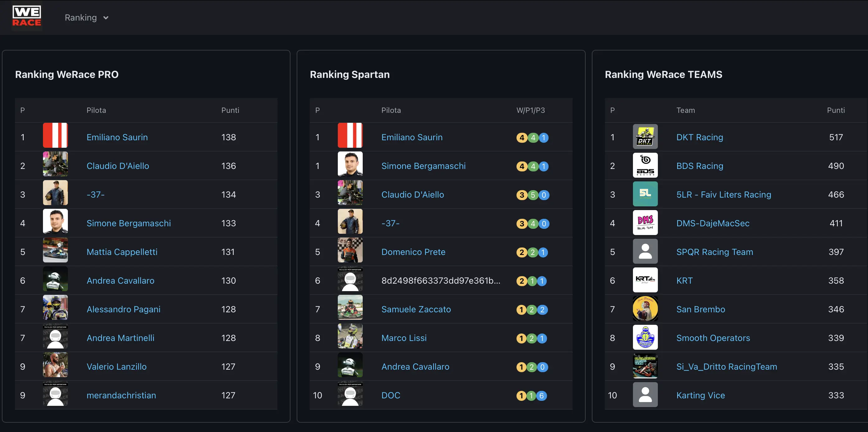Click the DKT Racing team logo

click(x=645, y=137)
